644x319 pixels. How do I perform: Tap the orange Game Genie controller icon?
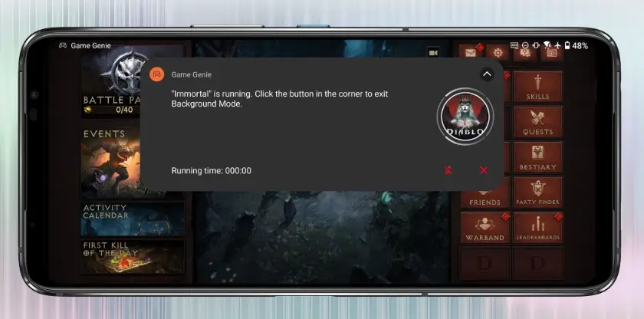click(x=156, y=74)
